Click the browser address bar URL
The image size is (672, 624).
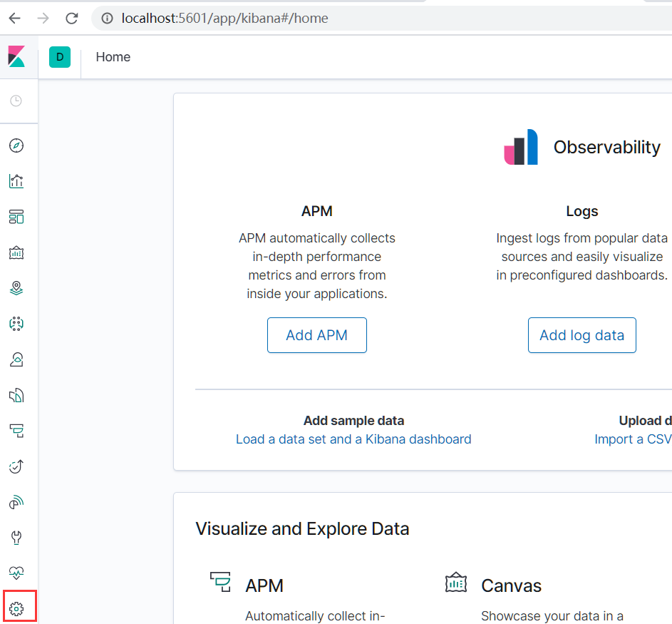click(224, 18)
